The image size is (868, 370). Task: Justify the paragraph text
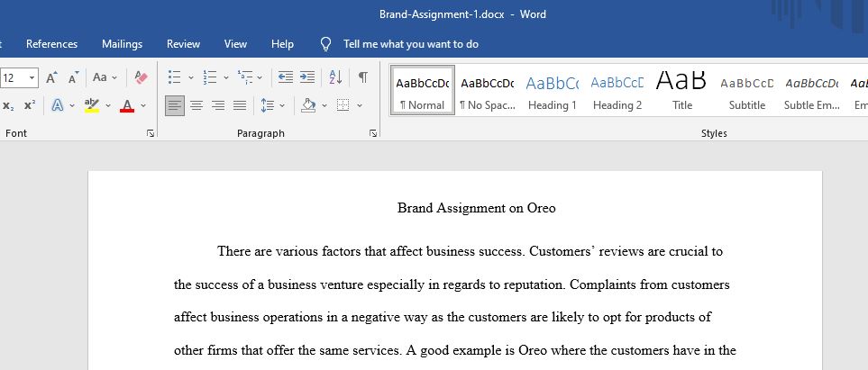click(240, 105)
